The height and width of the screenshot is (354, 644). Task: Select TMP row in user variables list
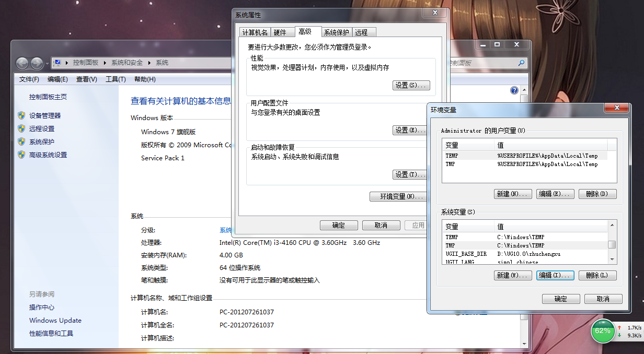[525, 164]
